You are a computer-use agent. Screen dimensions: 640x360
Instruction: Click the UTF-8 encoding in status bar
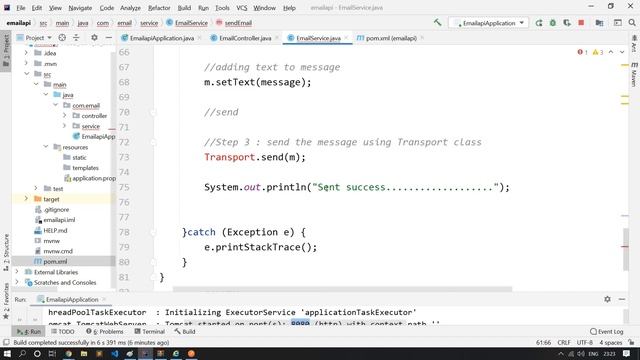tap(585, 342)
